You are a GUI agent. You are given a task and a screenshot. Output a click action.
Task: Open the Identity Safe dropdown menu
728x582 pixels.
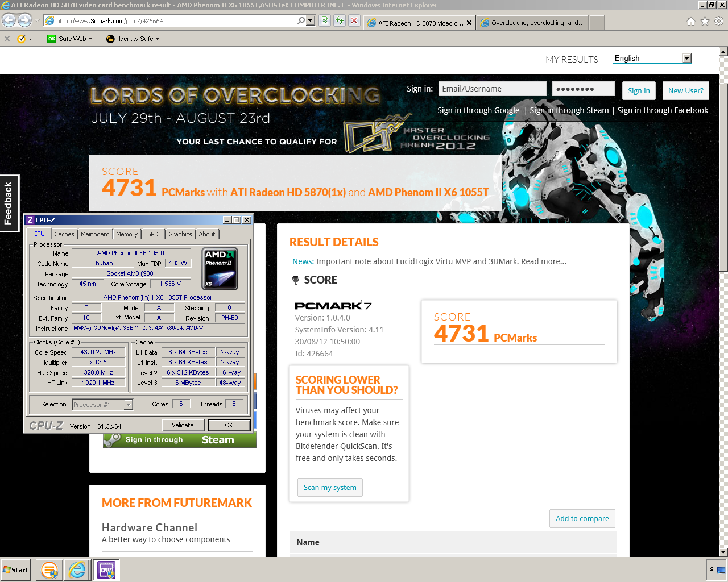[x=133, y=39]
